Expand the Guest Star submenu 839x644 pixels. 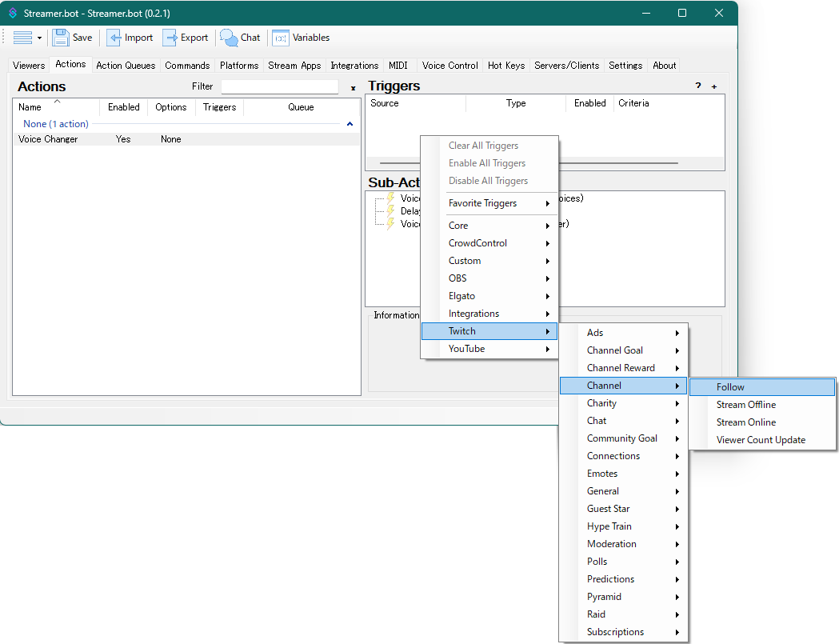[x=623, y=509]
